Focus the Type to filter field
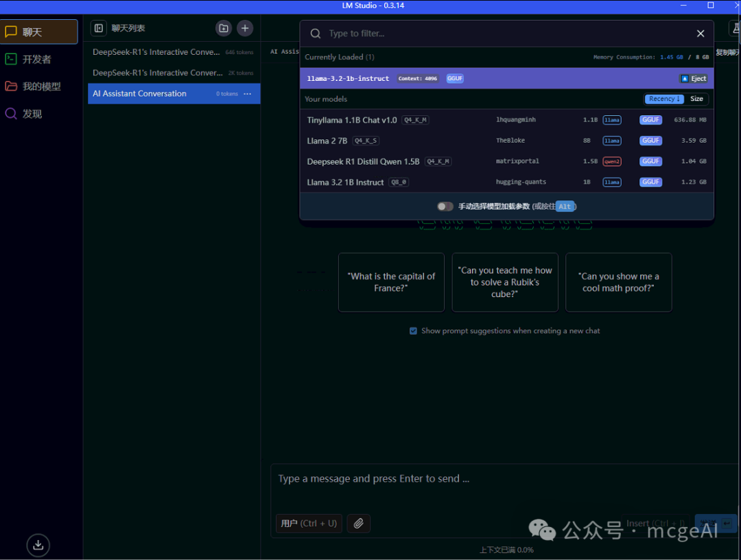 pyautogui.click(x=508, y=34)
